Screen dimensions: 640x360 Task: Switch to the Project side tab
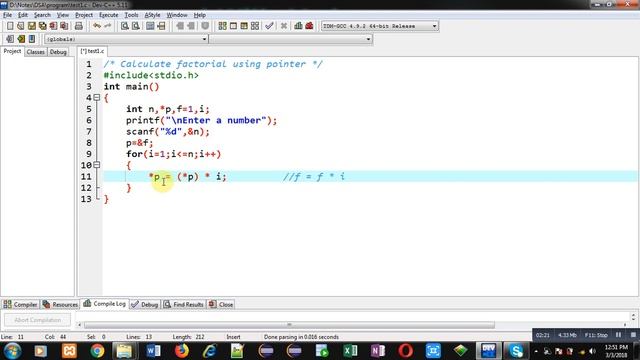(12, 51)
